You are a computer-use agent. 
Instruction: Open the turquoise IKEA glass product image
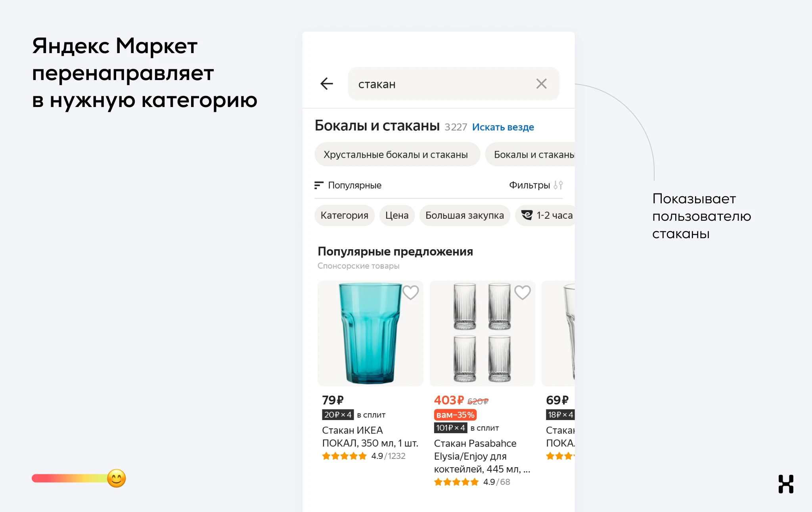pos(370,333)
